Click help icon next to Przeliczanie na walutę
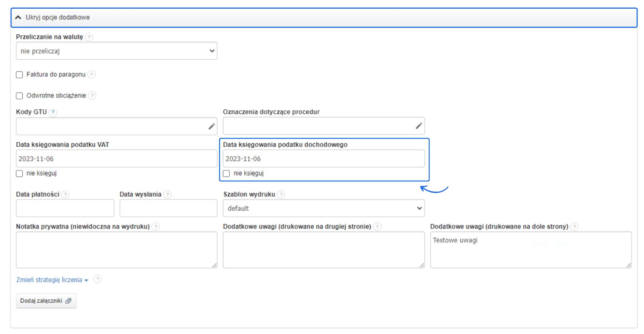The height and width of the screenshot is (334, 644). click(89, 37)
